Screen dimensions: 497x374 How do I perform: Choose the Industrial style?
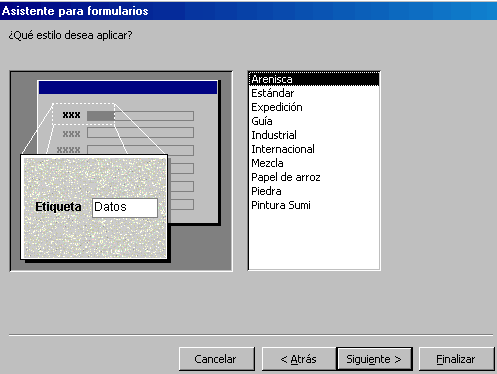tap(314, 135)
